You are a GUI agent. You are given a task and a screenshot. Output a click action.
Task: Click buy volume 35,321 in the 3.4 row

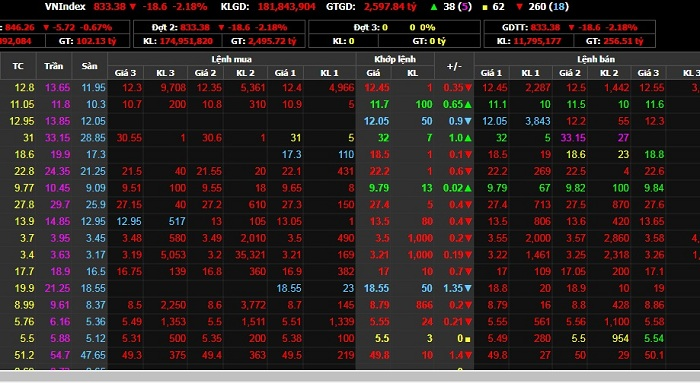click(250, 255)
